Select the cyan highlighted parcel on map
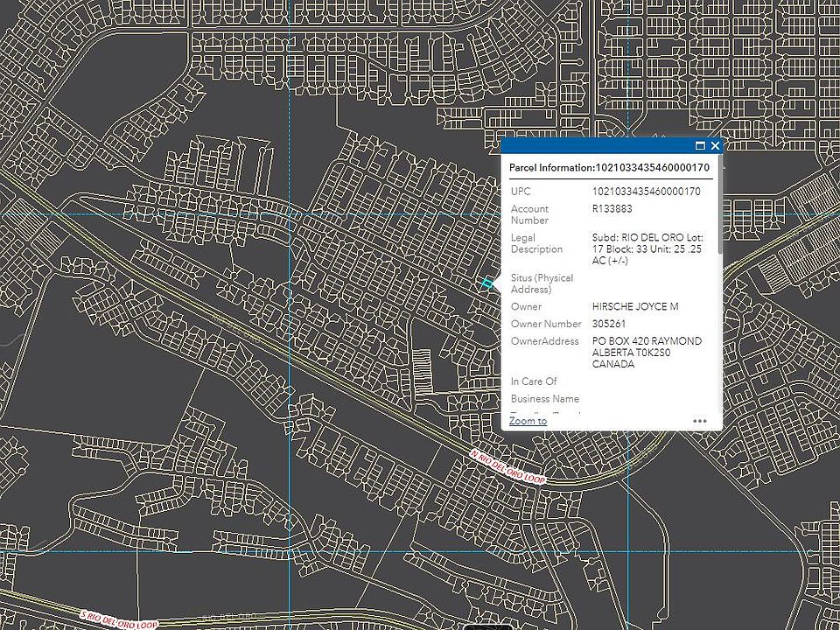Screen dimensions: 840x630 pos(486,283)
